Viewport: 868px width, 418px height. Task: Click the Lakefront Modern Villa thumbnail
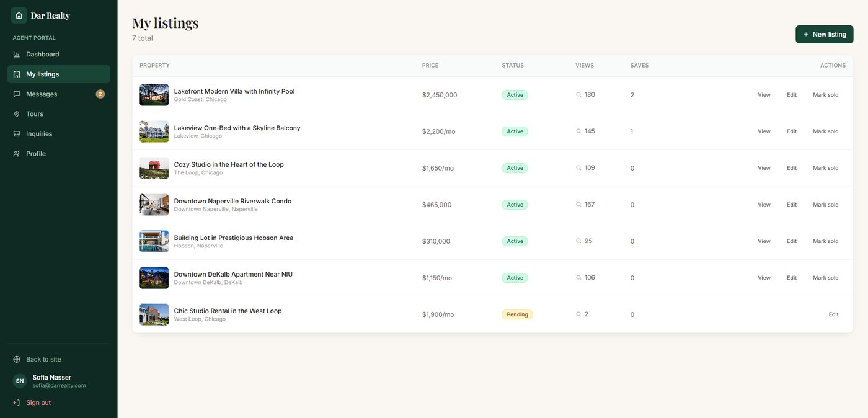point(154,95)
